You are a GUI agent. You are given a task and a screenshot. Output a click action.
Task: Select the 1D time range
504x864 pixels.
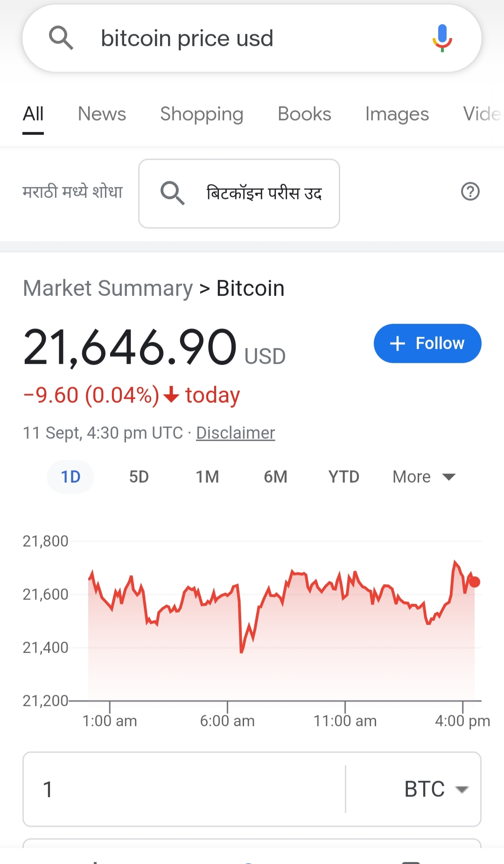pos(70,477)
